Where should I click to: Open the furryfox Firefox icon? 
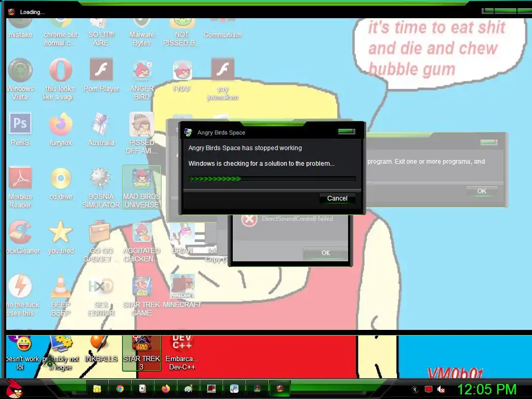[x=60, y=129]
